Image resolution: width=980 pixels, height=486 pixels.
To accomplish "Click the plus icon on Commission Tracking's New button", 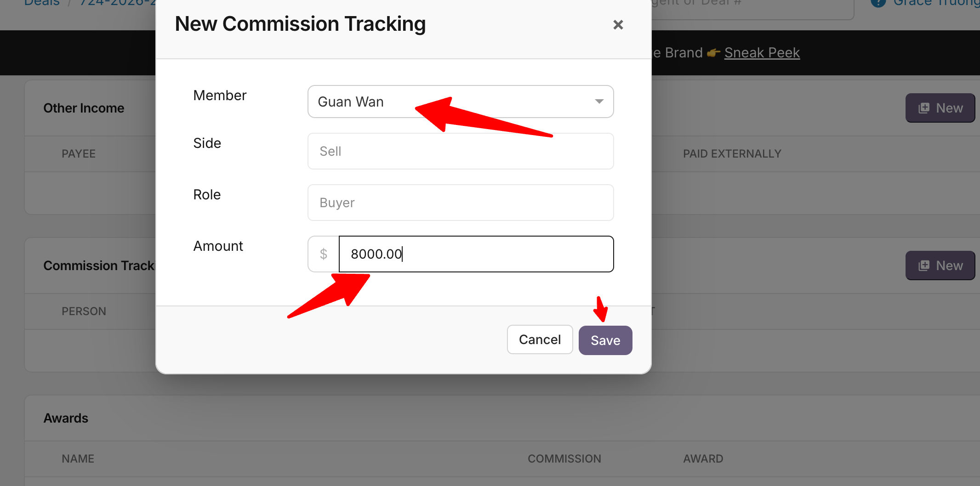I will coord(923,266).
